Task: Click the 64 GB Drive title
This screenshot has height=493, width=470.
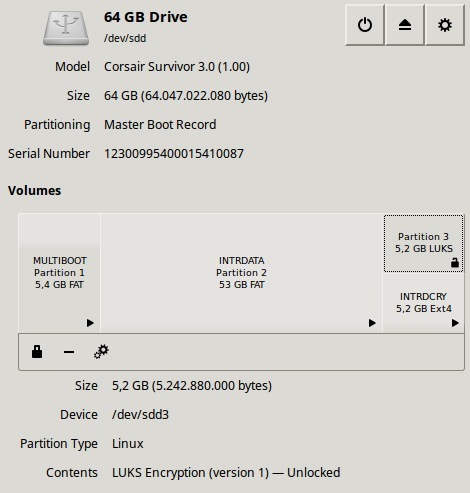Action: [x=146, y=17]
